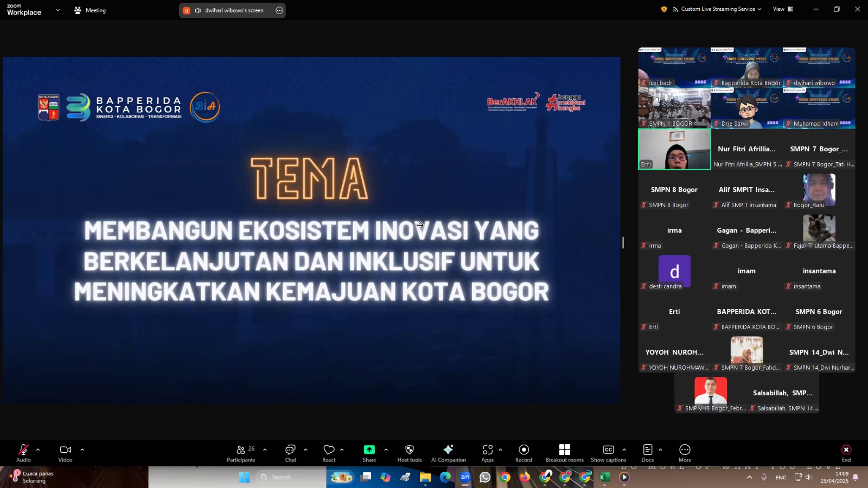Open Firefox from the taskbar
The width and height of the screenshot is (868, 488).
525,477
